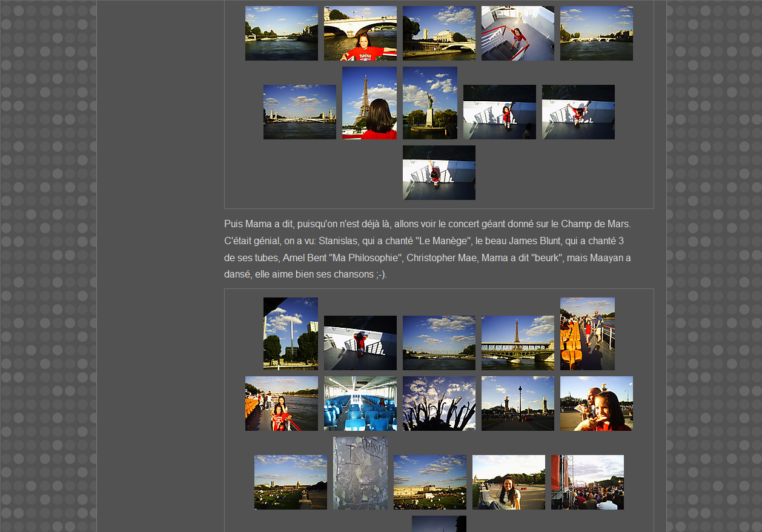This screenshot has width=762, height=532.
Task: Select the smiling woman in white top photo
Action: pos(508,482)
